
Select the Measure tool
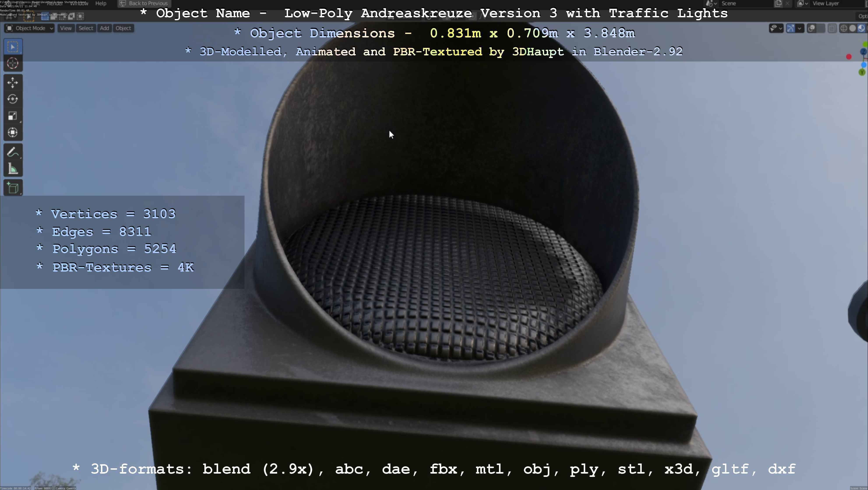point(13,169)
